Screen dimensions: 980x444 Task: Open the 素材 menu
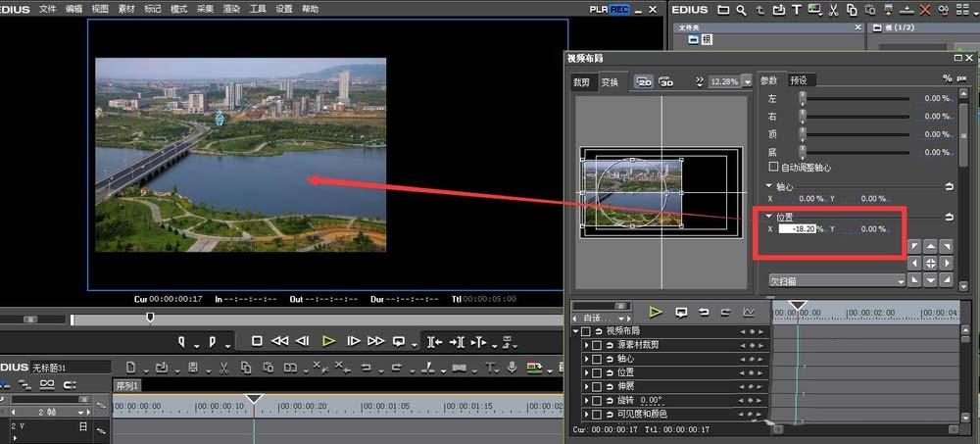[126, 9]
